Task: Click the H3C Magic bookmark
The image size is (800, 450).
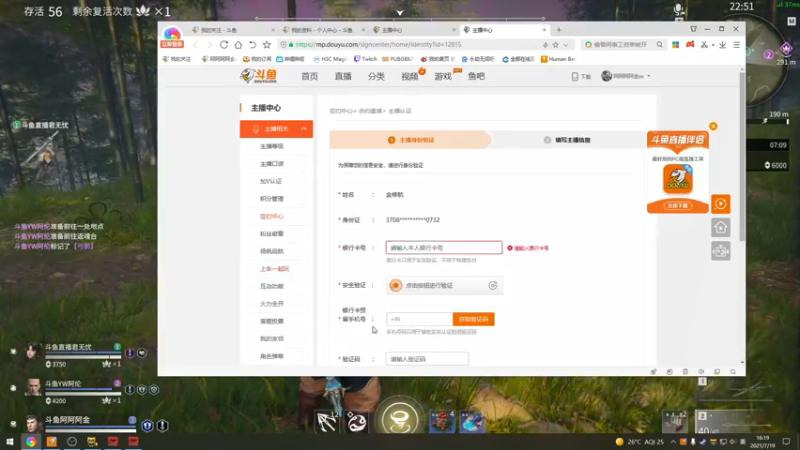Action: point(330,59)
